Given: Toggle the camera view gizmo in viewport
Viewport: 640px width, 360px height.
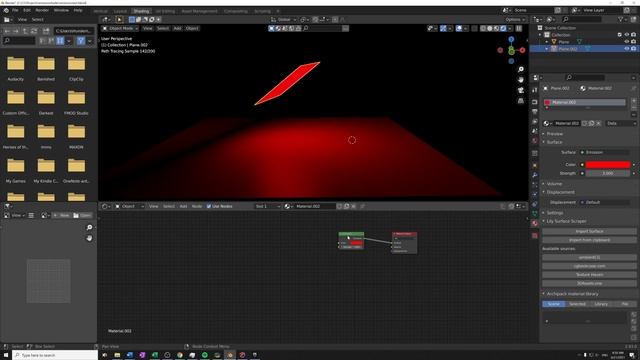Looking at the screenshot, I should [x=520, y=90].
